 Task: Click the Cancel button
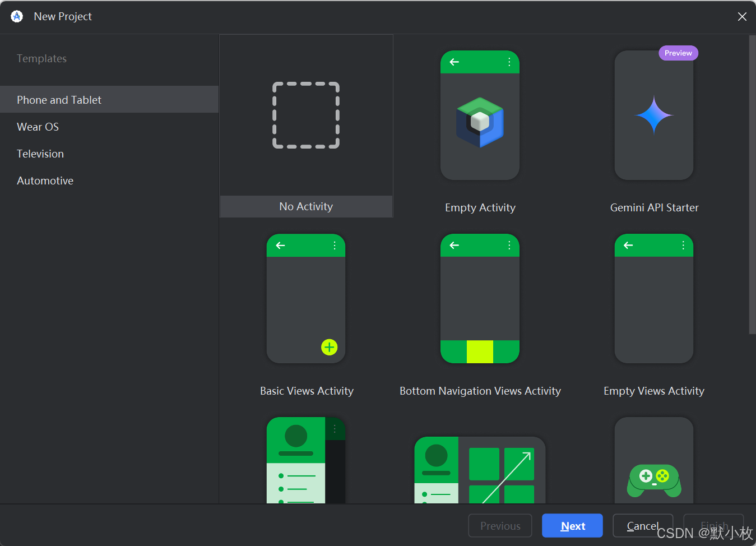(x=643, y=526)
